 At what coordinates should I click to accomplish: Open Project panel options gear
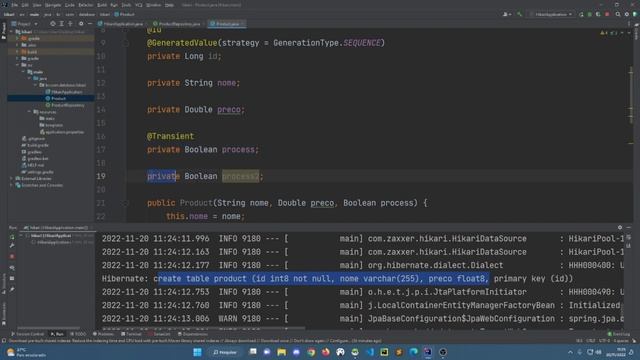pos(81,24)
